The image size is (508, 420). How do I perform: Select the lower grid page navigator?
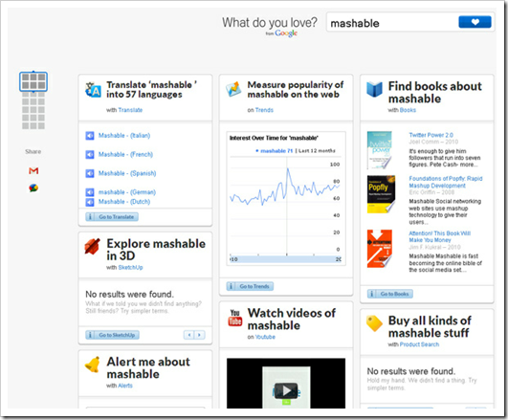point(33,111)
